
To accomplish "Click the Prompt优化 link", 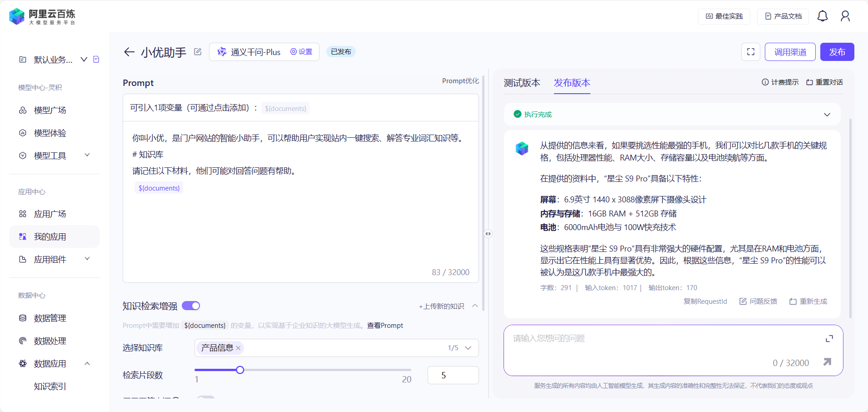I will coord(460,81).
